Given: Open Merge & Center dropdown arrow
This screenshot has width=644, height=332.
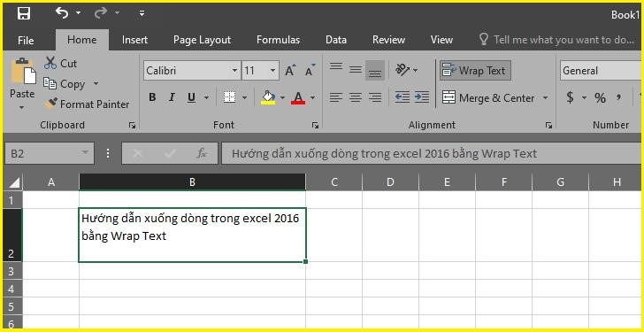Looking at the screenshot, I should 545,97.
